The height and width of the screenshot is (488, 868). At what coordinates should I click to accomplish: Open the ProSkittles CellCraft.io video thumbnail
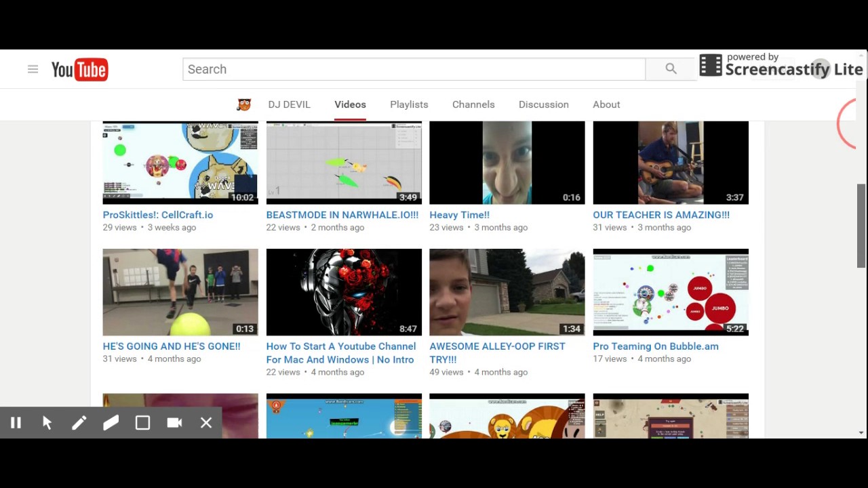click(180, 163)
